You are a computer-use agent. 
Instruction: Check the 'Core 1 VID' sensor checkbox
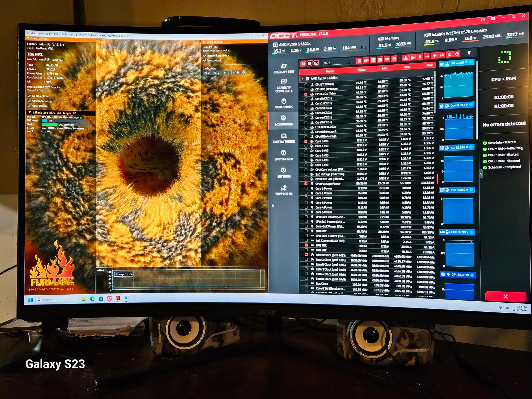click(306, 146)
